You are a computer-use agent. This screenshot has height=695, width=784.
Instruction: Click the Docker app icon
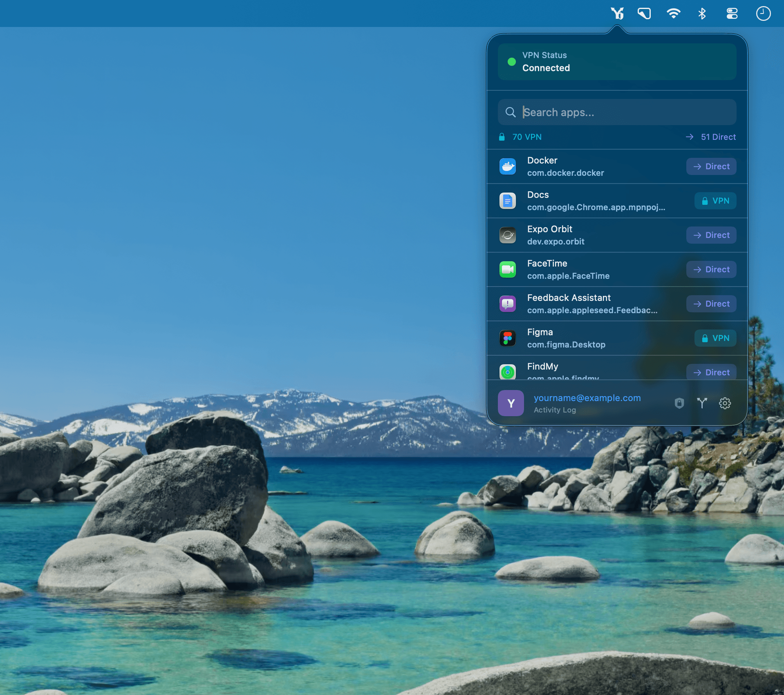(x=508, y=166)
